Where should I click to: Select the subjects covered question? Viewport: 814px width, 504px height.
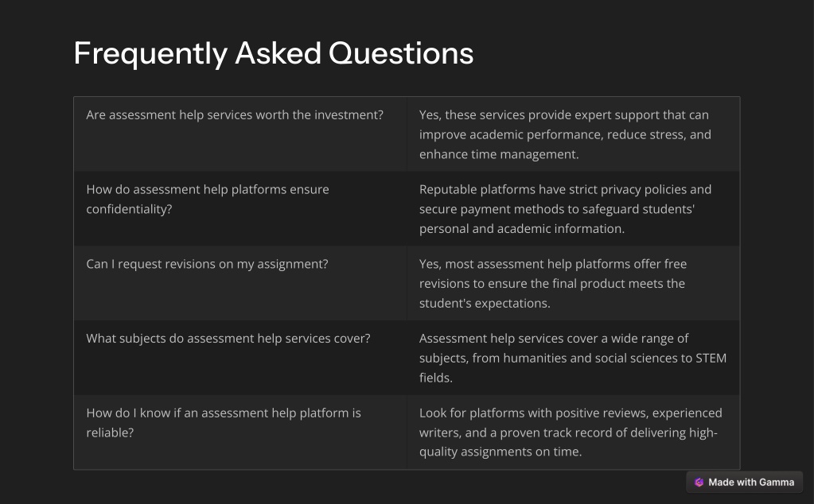click(x=228, y=339)
